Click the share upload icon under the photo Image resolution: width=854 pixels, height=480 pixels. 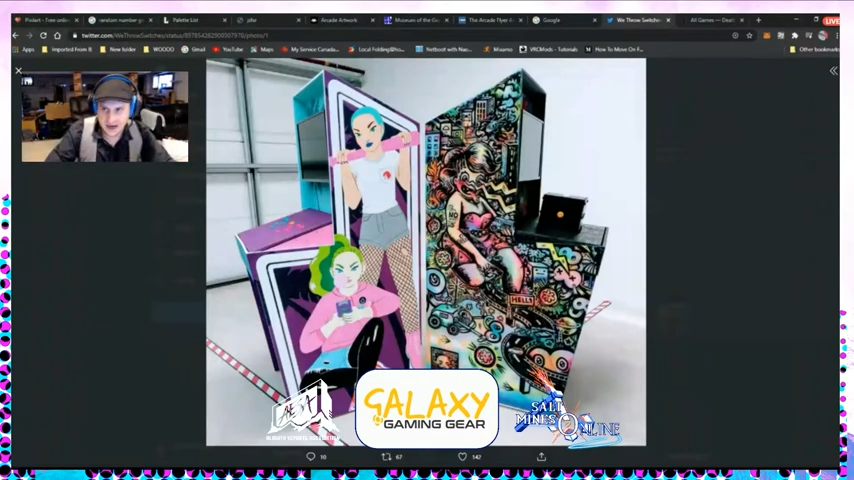541,457
